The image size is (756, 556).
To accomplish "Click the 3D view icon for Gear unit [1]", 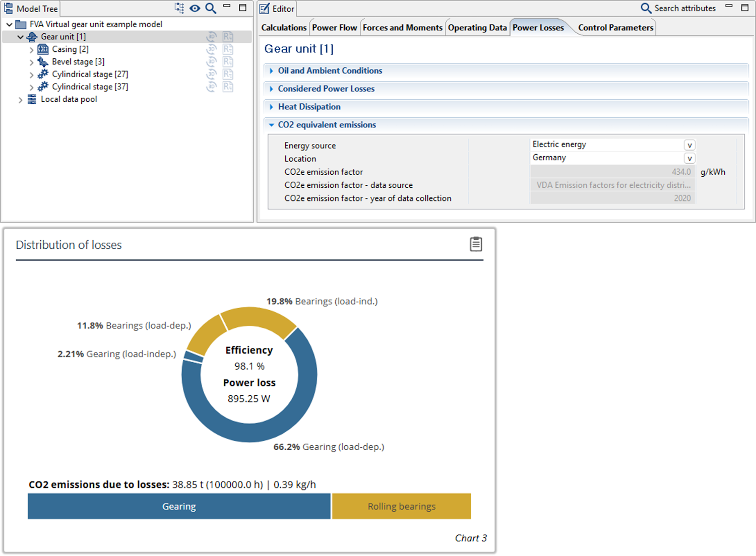I will (x=212, y=37).
